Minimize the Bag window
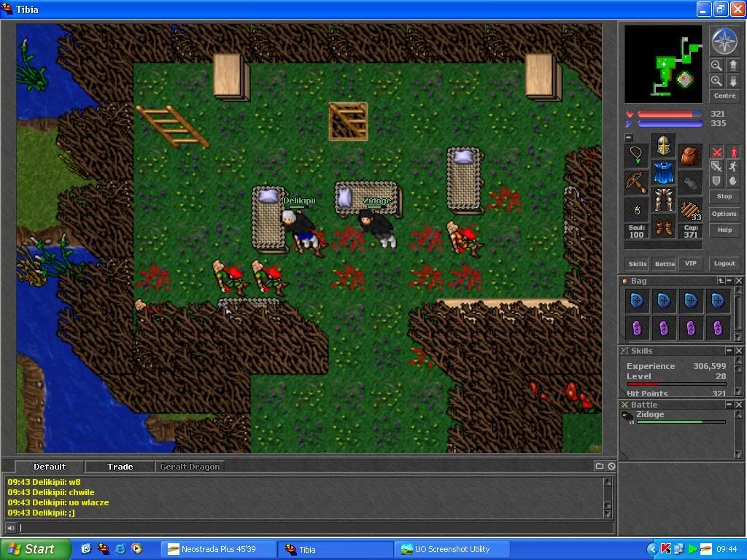 tap(729, 281)
